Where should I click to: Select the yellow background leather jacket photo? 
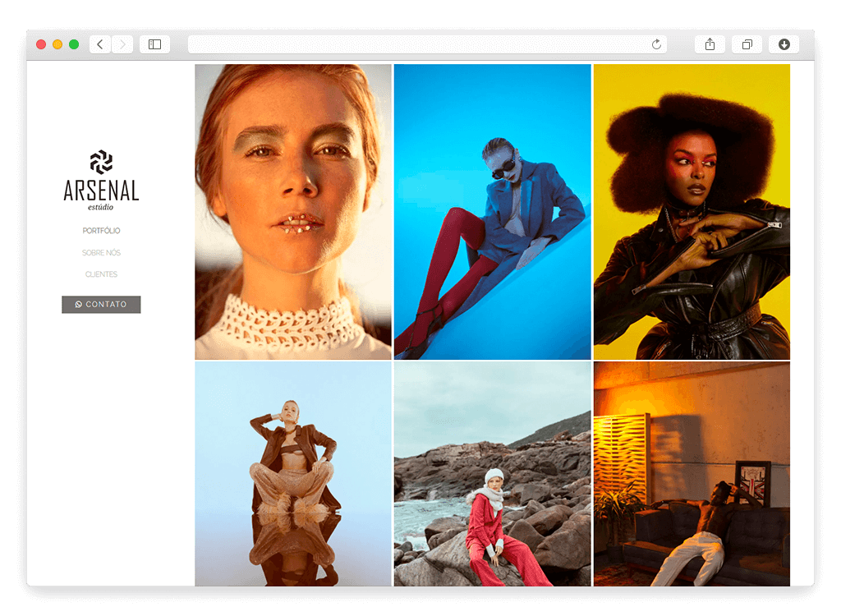692,212
